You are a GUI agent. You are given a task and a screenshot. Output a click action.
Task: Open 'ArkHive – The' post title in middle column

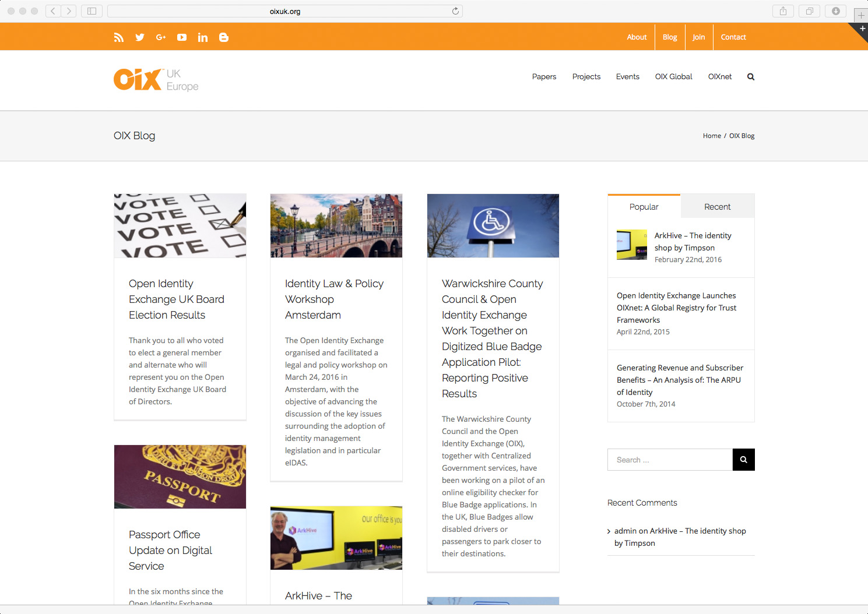[318, 596]
